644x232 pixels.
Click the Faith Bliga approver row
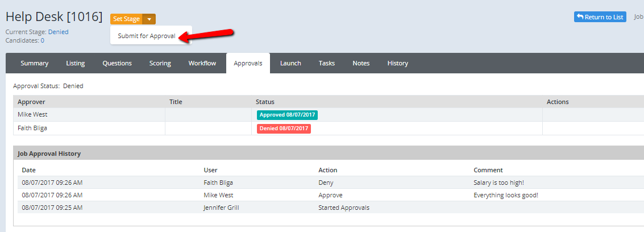point(32,129)
